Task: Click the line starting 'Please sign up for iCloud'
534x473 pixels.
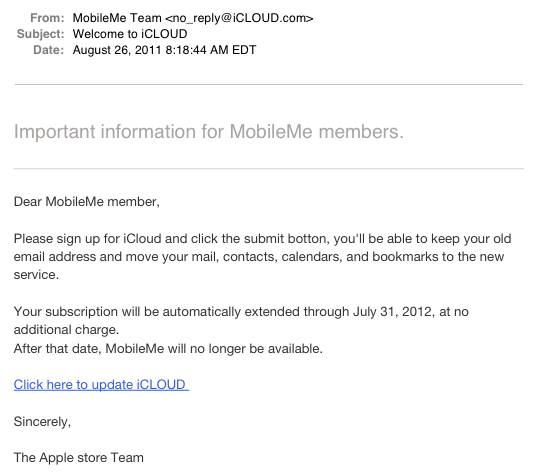Action: tap(262, 239)
